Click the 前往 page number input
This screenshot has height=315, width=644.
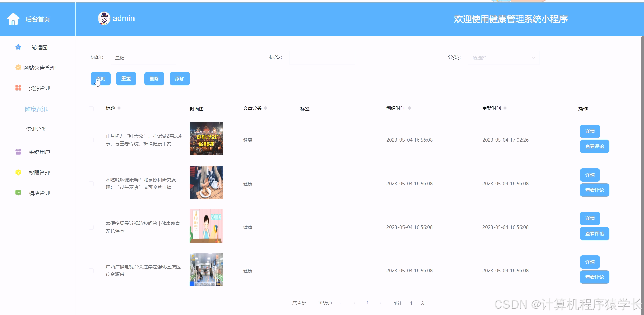[411, 303]
